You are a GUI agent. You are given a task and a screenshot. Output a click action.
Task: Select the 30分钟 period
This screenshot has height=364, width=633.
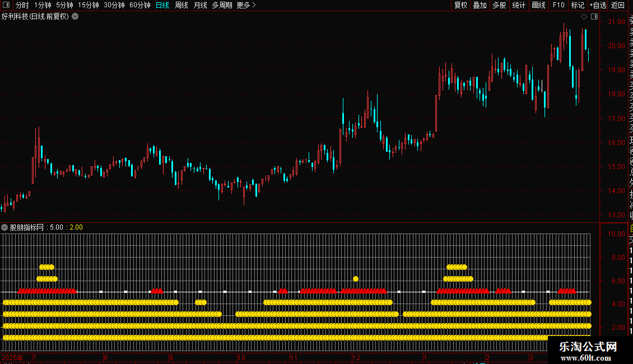tap(114, 5)
